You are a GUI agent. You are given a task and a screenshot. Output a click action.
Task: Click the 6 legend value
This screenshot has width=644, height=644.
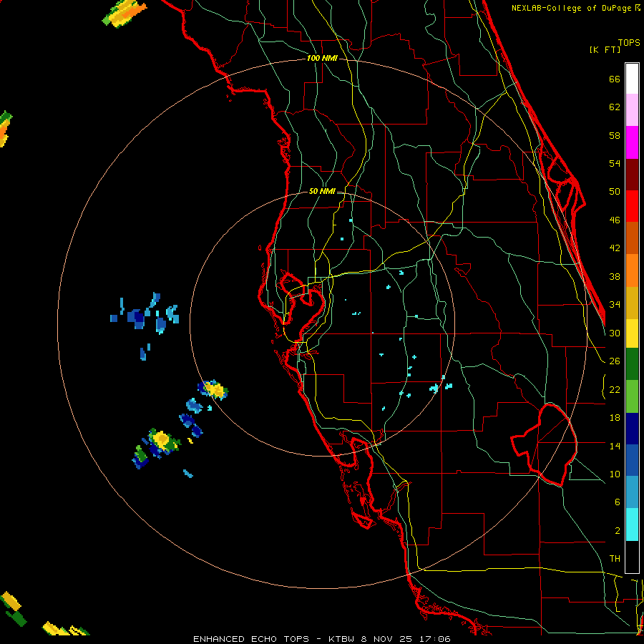pyautogui.click(x=618, y=502)
